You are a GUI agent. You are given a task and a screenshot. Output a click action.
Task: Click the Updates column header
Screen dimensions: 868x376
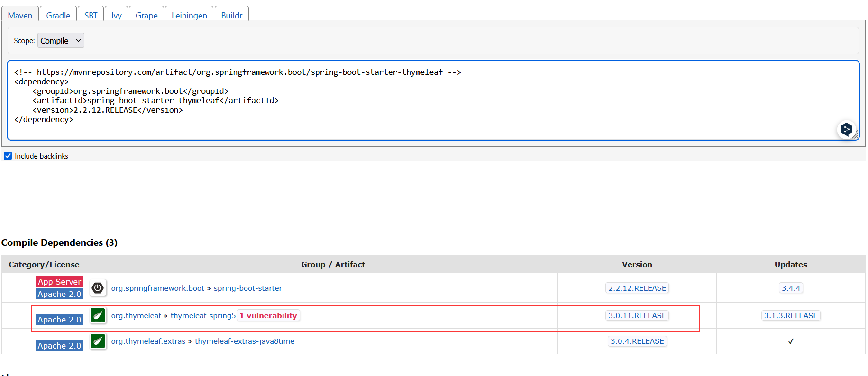click(791, 264)
